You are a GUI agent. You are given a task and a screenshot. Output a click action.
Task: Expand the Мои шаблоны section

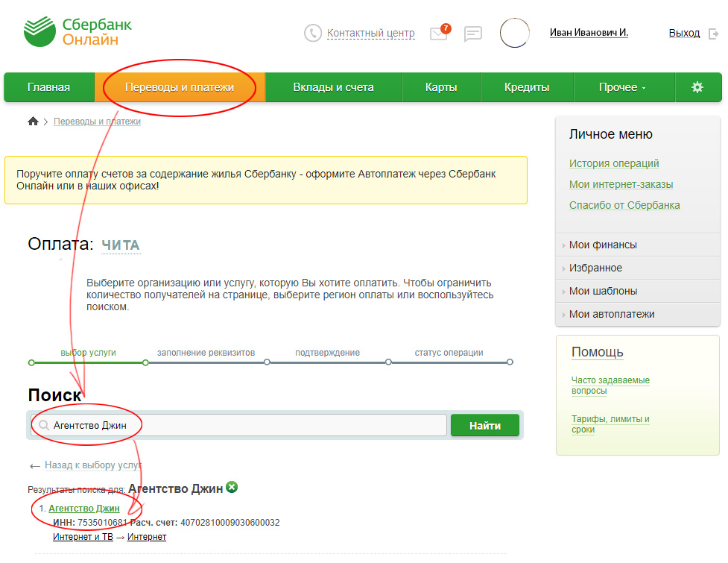click(x=637, y=292)
